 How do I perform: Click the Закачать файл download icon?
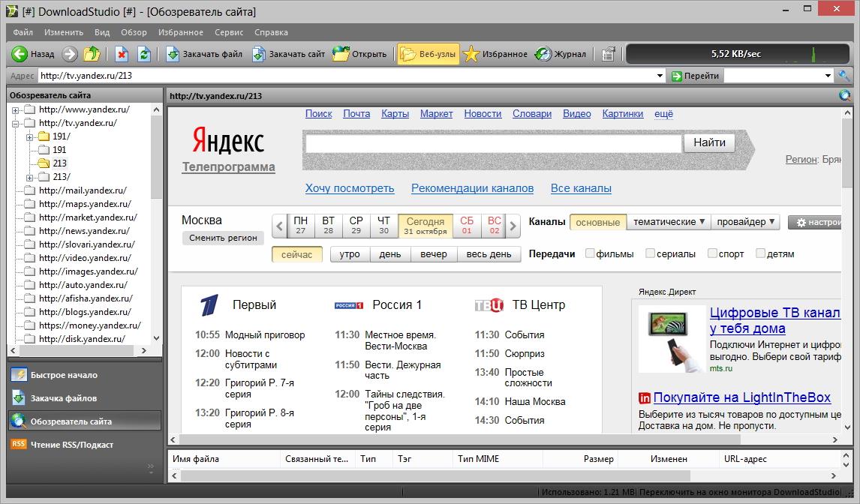pyautogui.click(x=173, y=54)
